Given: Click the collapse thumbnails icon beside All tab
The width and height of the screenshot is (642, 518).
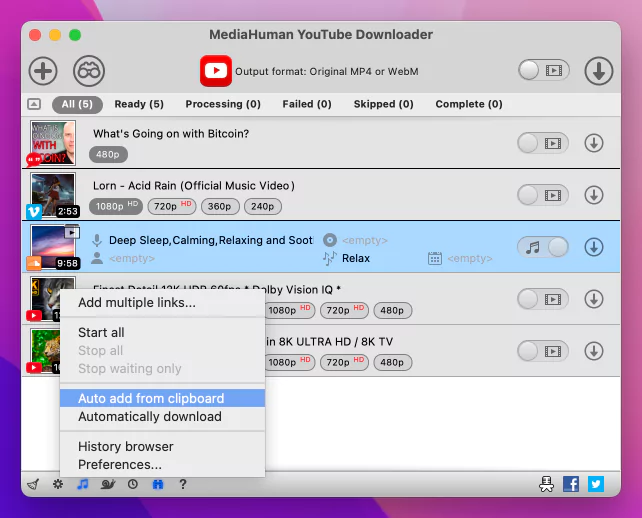Looking at the screenshot, I should tap(34, 104).
